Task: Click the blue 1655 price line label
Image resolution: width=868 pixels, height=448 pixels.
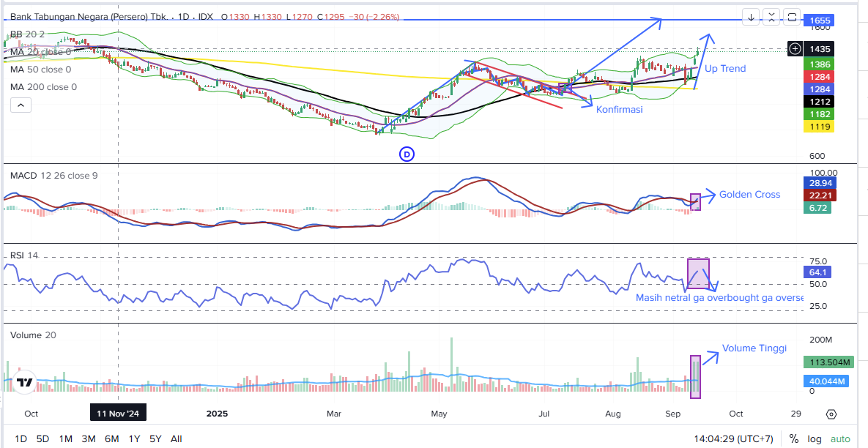Action: (819, 21)
